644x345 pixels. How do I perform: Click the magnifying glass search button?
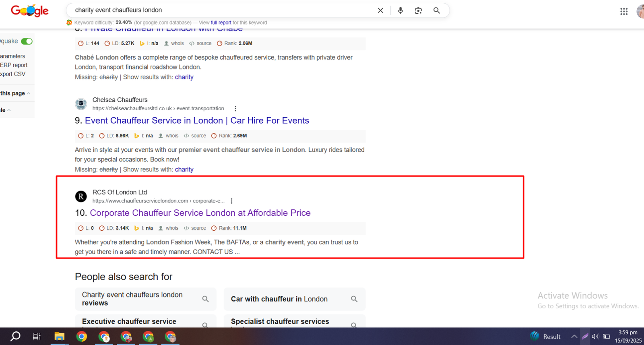click(437, 10)
